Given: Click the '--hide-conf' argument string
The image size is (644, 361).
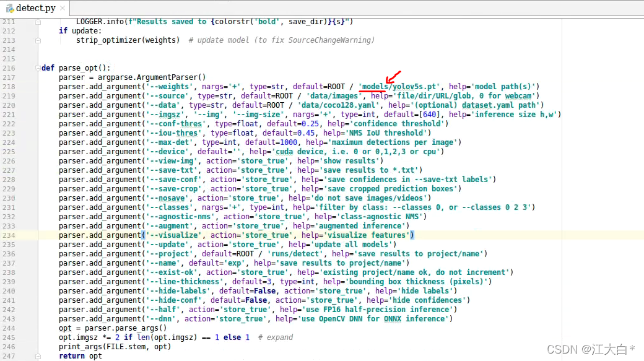Looking at the screenshot, I should click(x=174, y=300).
